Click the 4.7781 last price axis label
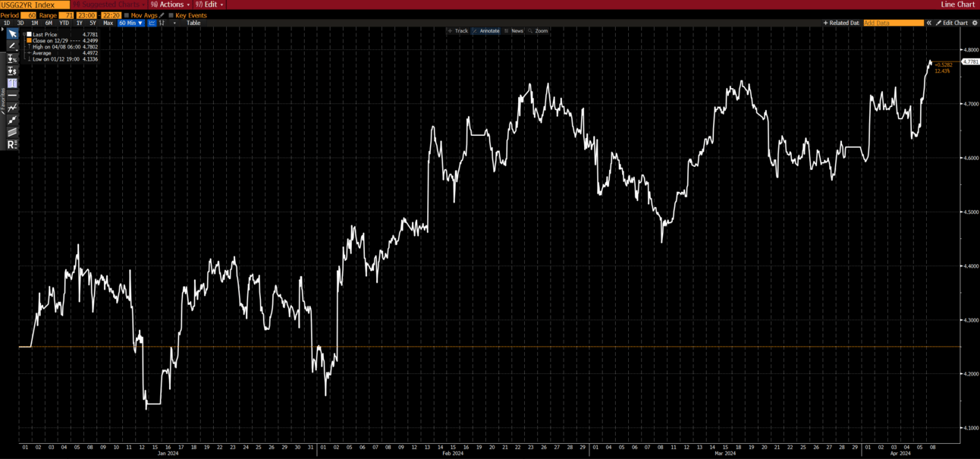The width and height of the screenshot is (980, 459). pos(970,61)
